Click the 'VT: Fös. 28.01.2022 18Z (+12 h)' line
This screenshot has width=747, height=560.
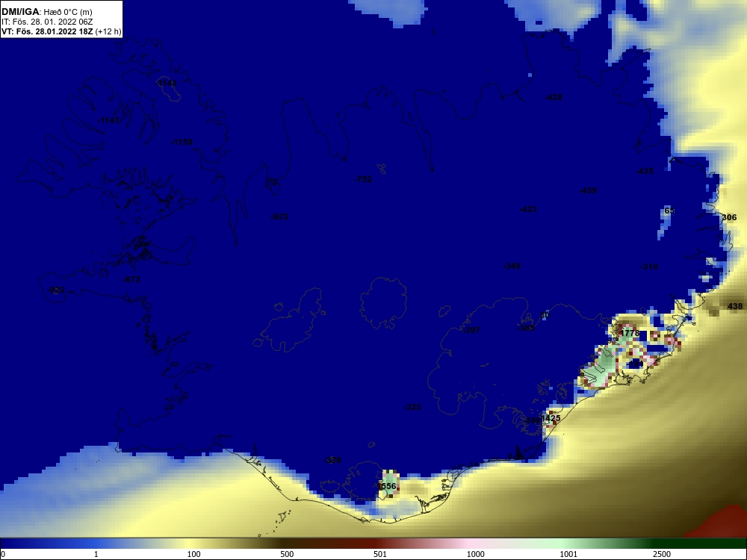[61, 31]
